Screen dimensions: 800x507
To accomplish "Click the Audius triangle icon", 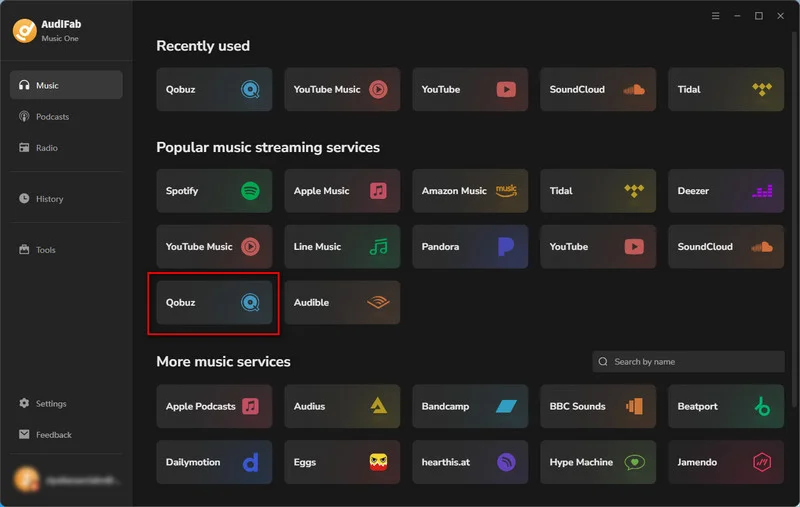I will tap(378, 406).
